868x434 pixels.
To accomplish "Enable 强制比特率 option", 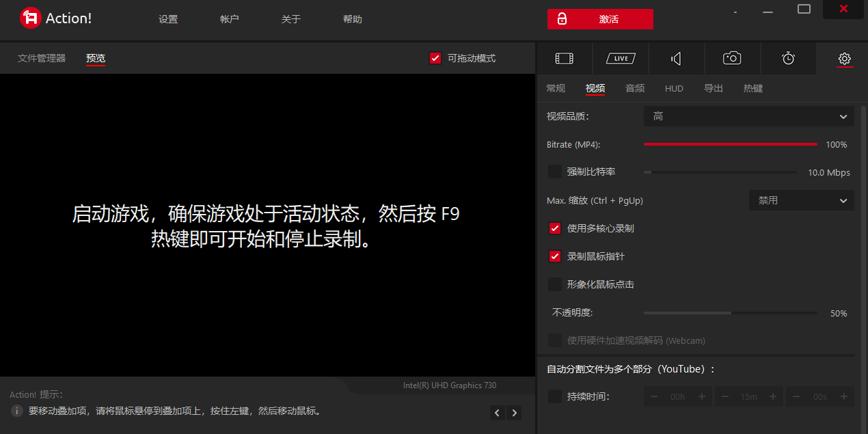I will 554,172.
